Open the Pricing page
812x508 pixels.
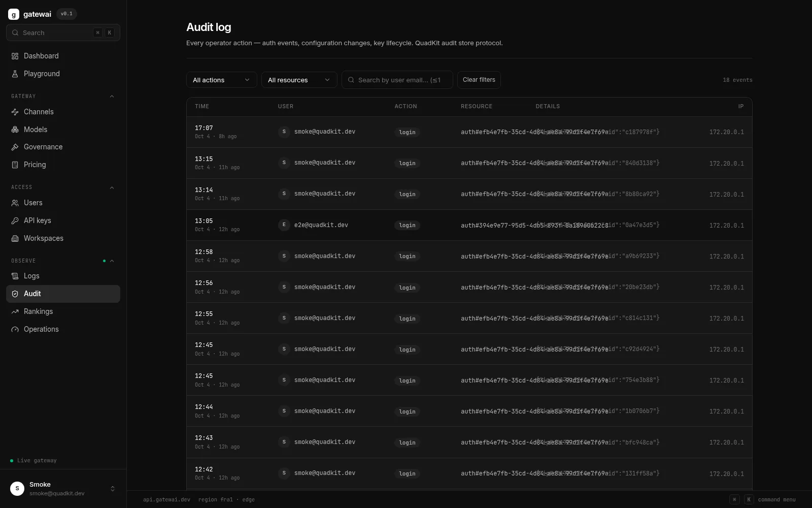tap(63, 165)
